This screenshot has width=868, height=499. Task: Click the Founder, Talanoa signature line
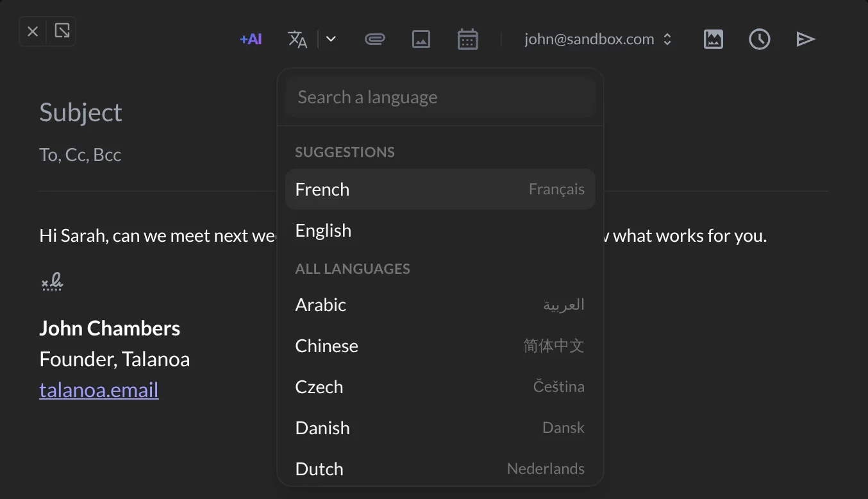pos(115,359)
